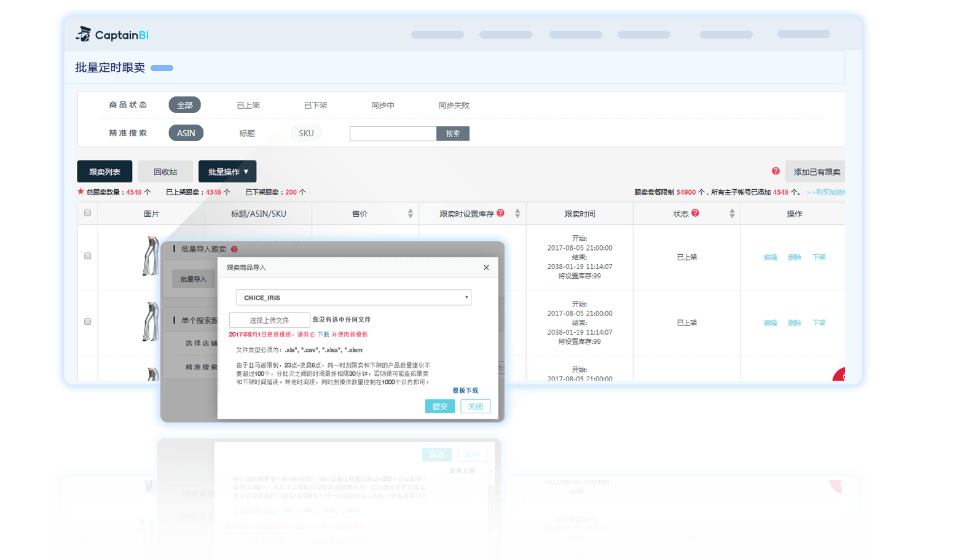963x560 pixels.
Task: Select 同步失败 status filter
Action: point(454,105)
